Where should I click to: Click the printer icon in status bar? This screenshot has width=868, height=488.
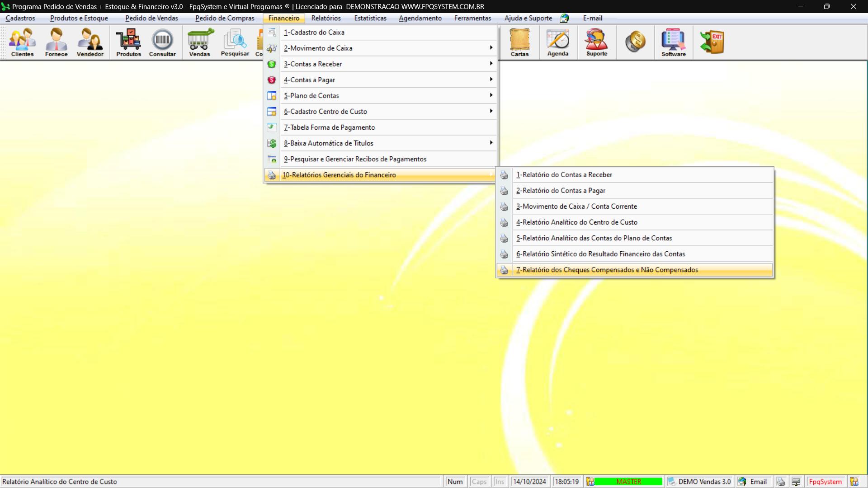(781, 482)
